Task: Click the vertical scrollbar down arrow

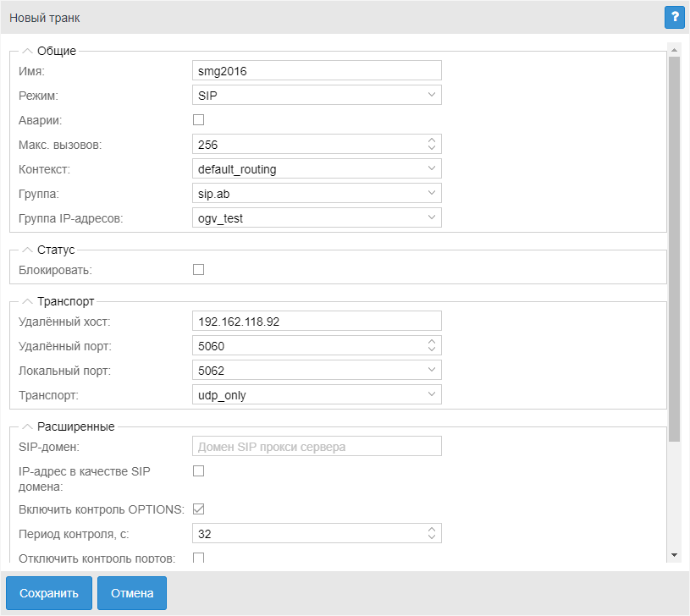Action: (674, 554)
